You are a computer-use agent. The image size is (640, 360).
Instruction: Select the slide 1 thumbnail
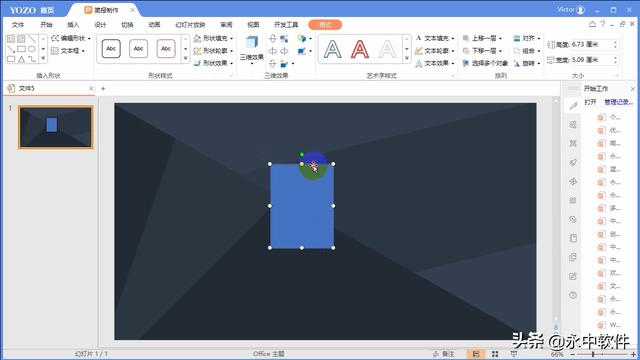coord(56,127)
